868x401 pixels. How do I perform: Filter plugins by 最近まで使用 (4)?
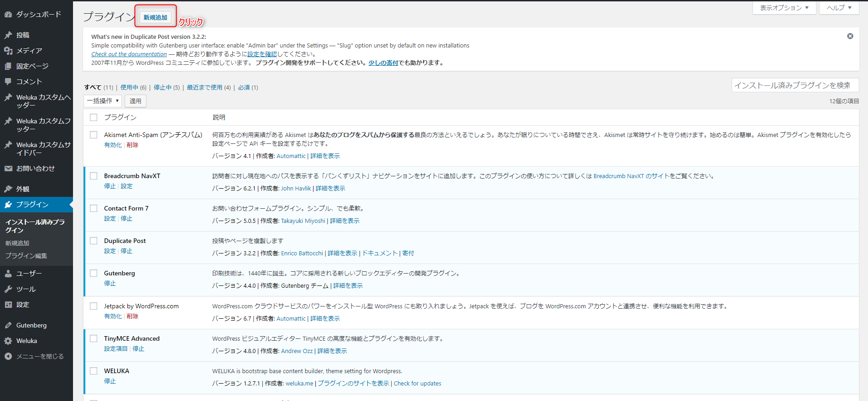click(209, 88)
